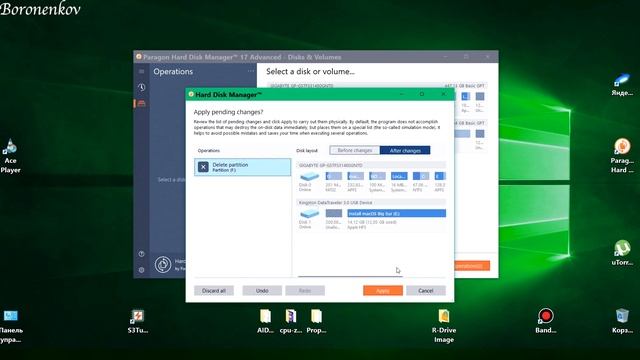Open the cpu-z archive on desktop
The height and width of the screenshot is (360, 640).
click(x=291, y=321)
